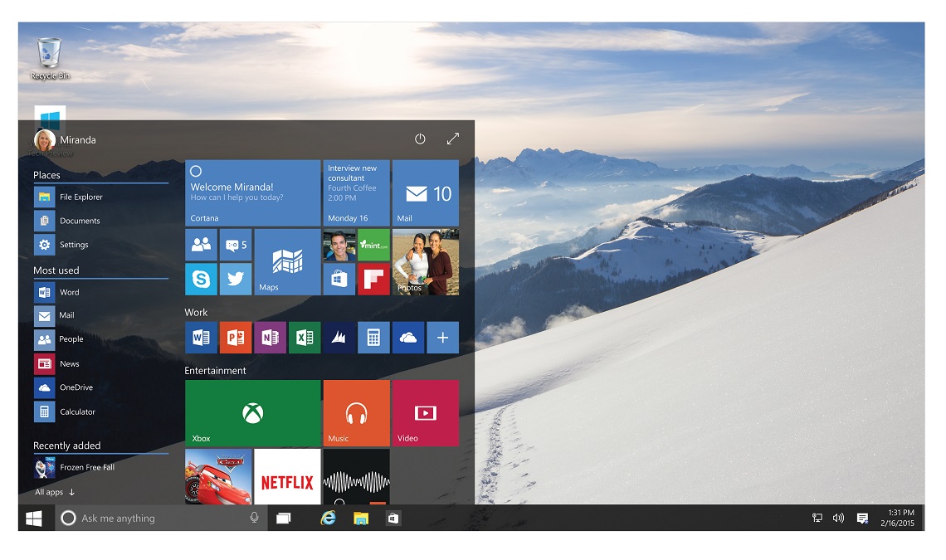
Task: Choose Calculator from Most used list
Action: pyautogui.click(x=76, y=411)
